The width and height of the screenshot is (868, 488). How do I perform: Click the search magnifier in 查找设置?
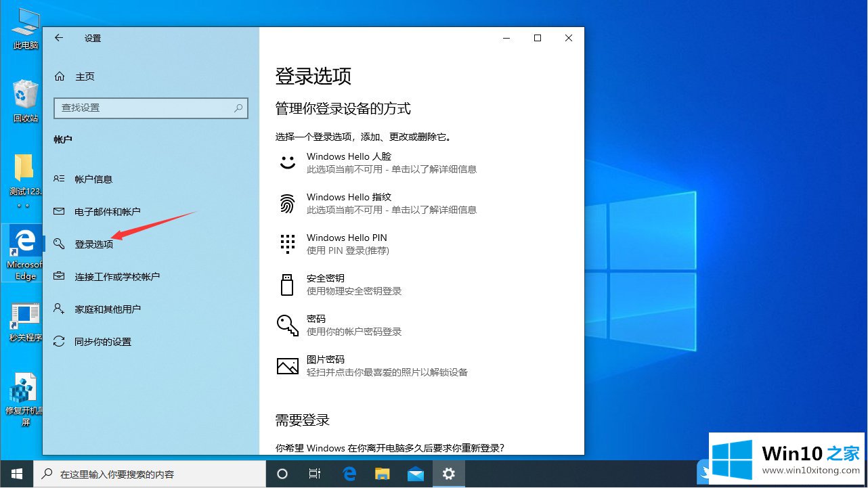click(x=238, y=108)
